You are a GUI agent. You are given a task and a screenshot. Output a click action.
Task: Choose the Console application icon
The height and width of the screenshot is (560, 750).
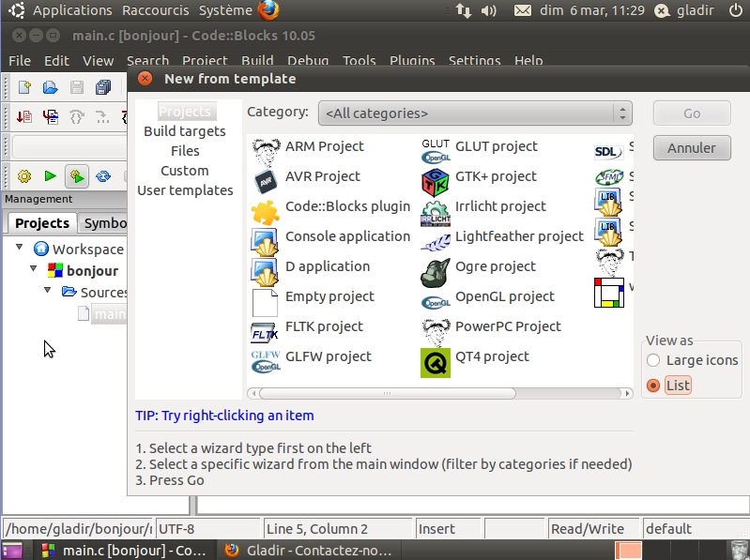pyautogui.click(x=266, y=238)
